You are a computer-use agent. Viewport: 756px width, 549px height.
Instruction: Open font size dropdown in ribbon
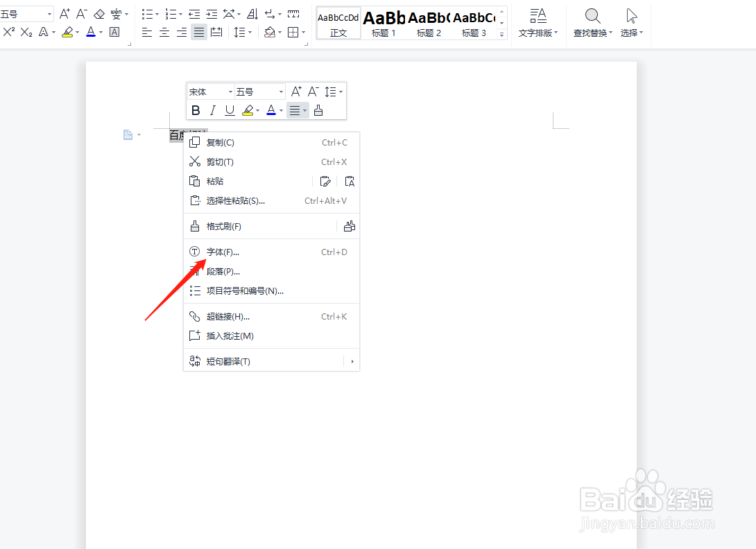(x=49, y=14)
